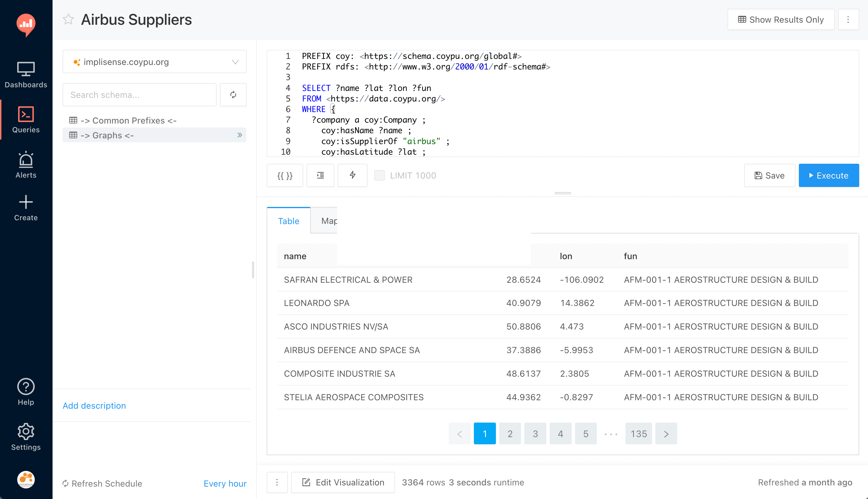Navigate to page 2 of results
The width and height of the screenshot is (868, 499).
[510, 433]
